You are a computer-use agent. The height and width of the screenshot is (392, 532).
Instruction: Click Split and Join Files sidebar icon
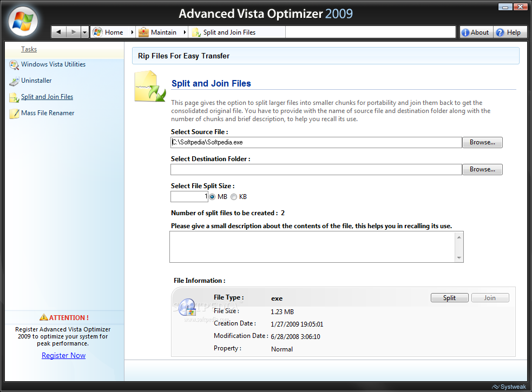[14, 97]
